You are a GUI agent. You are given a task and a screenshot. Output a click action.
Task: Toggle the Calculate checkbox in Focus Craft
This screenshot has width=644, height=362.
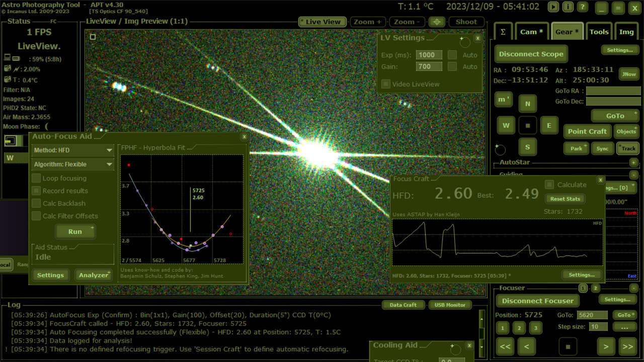click(x=550, y=185)
